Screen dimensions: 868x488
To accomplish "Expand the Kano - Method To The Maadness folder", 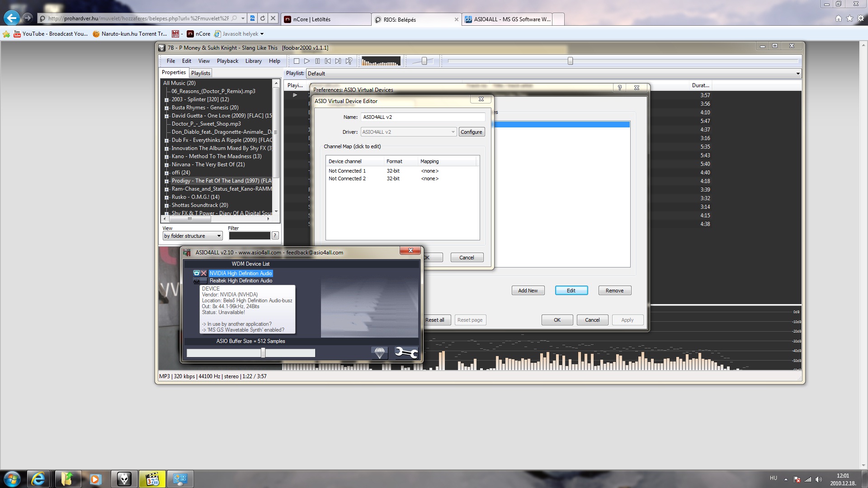I will click(166, 157).
